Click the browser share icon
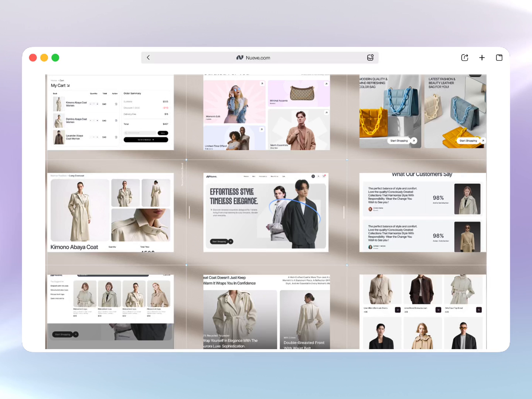Viewport: 532px width, 399px height. point(464,58)
